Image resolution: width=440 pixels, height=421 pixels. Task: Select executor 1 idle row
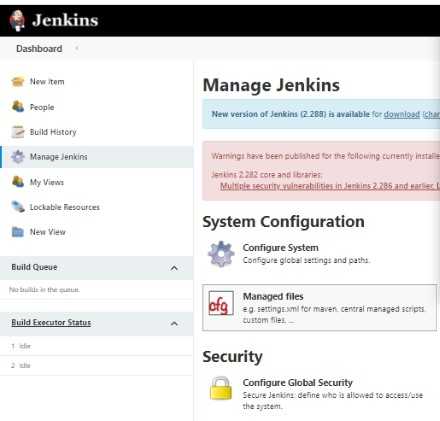(x=96, y=346)
